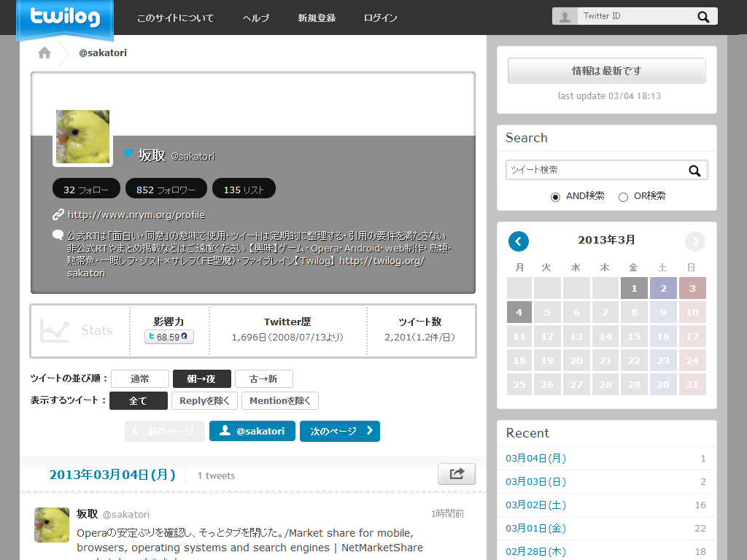Click the tweet search magnifier icon
The height and width of the screenshot is (560, 747).
694,171
